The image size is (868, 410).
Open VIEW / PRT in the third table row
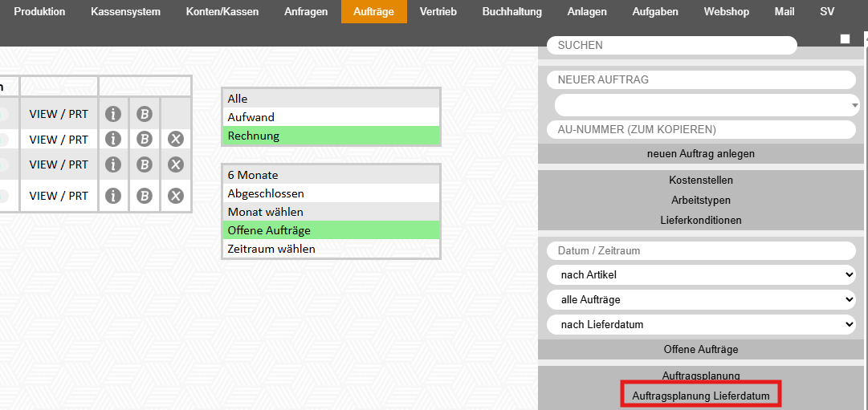59,164
